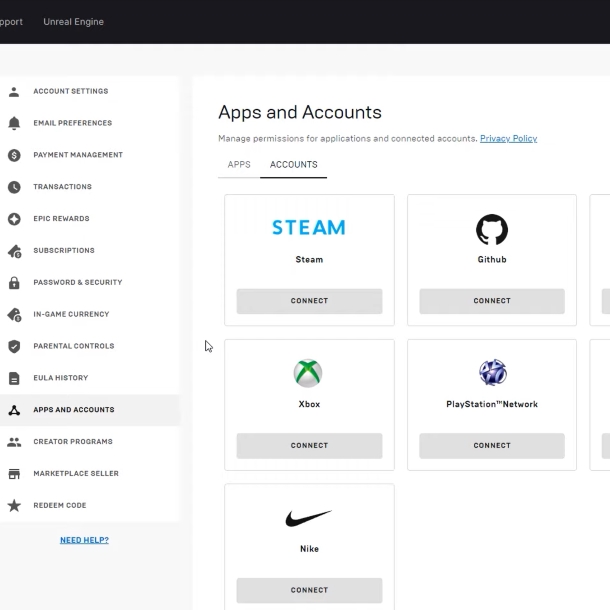Screen dimensions: 610x610
Task: Click the Creator Programs people icon
Action: point(14,442)
